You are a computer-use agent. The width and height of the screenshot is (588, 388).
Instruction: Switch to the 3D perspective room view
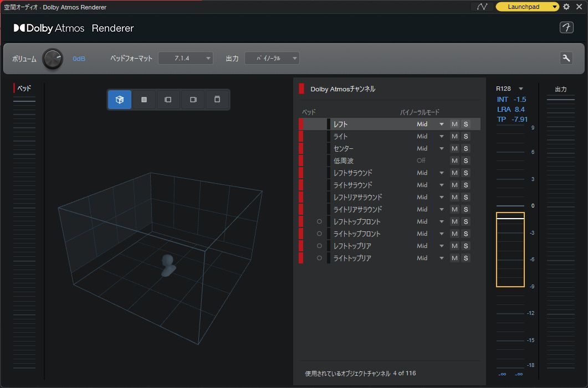point(120,100)
